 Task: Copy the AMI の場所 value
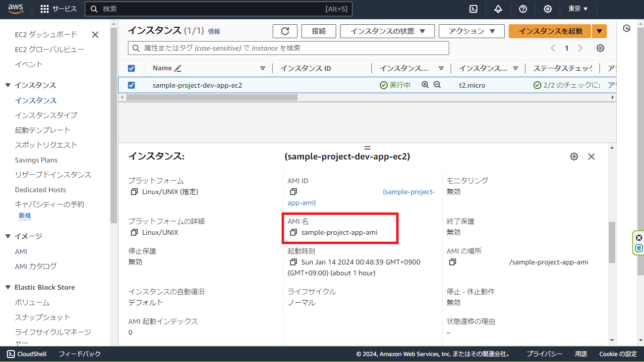452,262
